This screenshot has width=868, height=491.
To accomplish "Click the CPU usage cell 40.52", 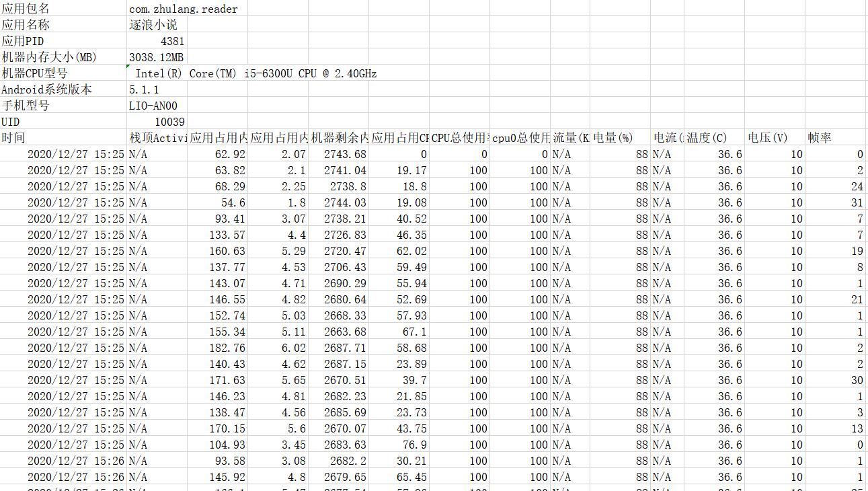I will tap(399, 219).
